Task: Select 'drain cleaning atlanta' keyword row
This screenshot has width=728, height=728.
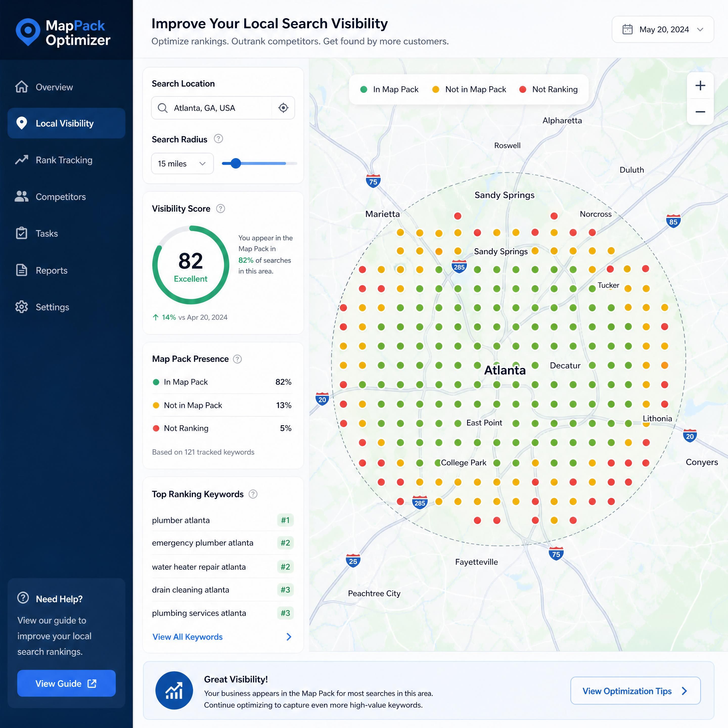Action: tap(223, 590)
